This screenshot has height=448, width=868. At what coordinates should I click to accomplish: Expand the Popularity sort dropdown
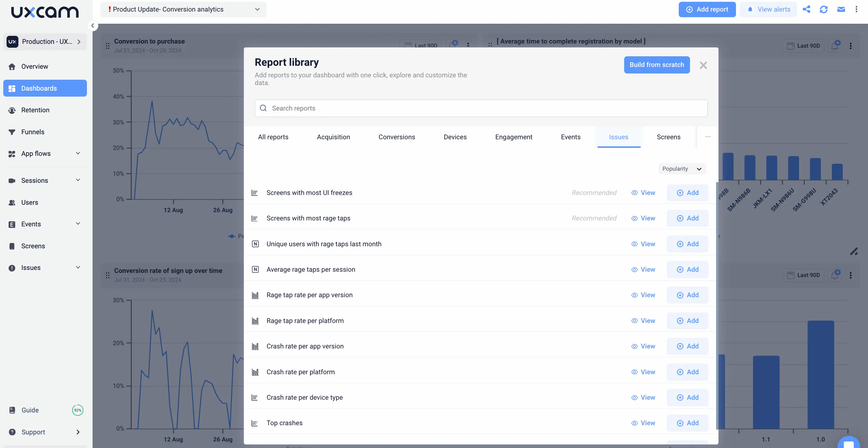coord(682,169)
